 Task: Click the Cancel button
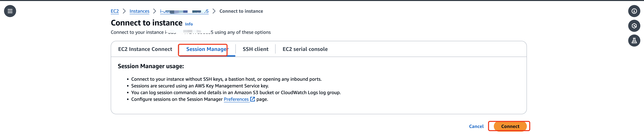point(476,126)
